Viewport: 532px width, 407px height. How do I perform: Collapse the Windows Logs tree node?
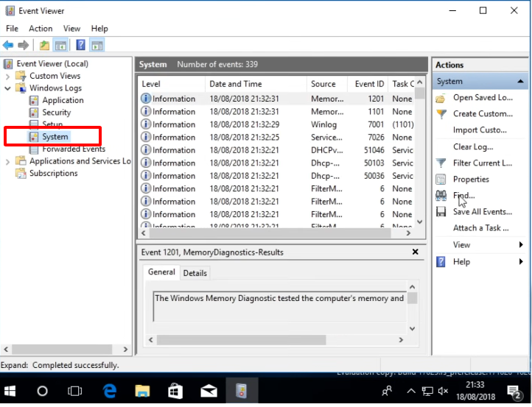tap(8, 88)
